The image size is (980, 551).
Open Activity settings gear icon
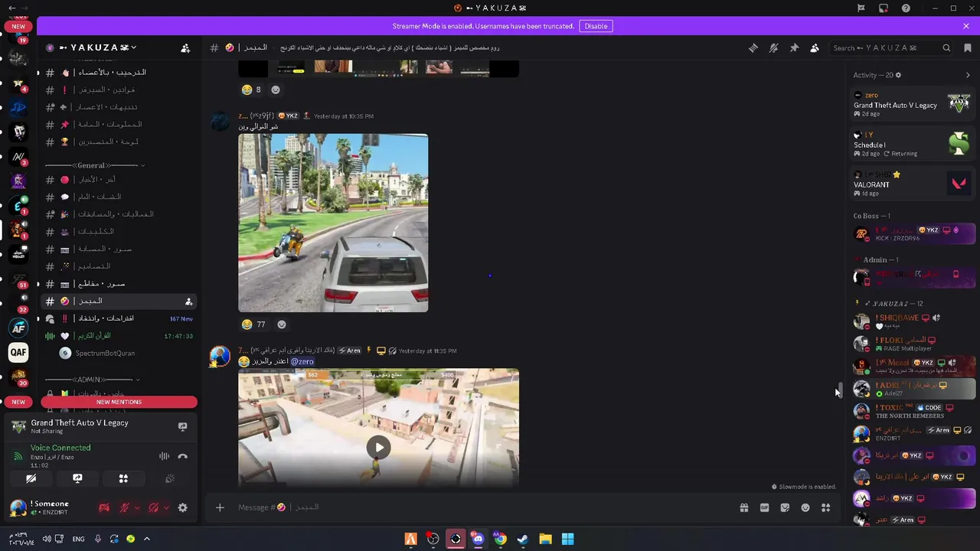pos(898,75)
